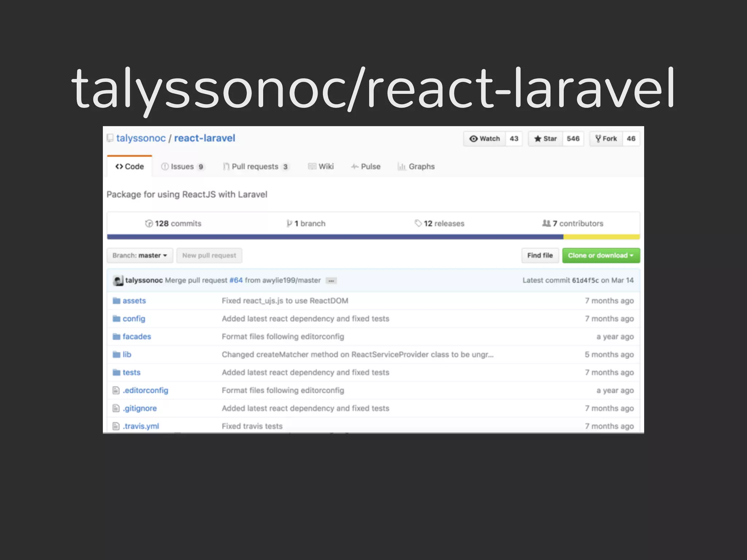The height and width of the screenshot is (560, 747).
Task: Open the tests folder
Action: (132, 373)
